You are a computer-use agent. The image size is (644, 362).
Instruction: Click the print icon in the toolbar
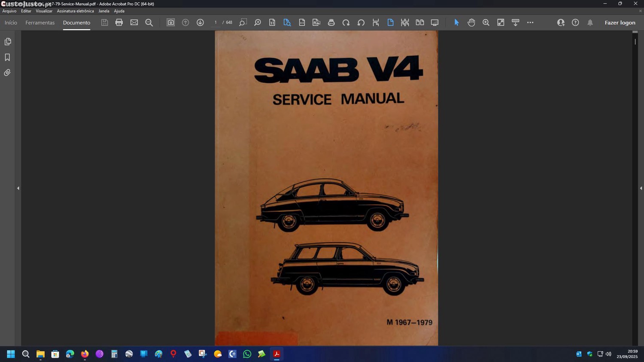coord(119,22)
